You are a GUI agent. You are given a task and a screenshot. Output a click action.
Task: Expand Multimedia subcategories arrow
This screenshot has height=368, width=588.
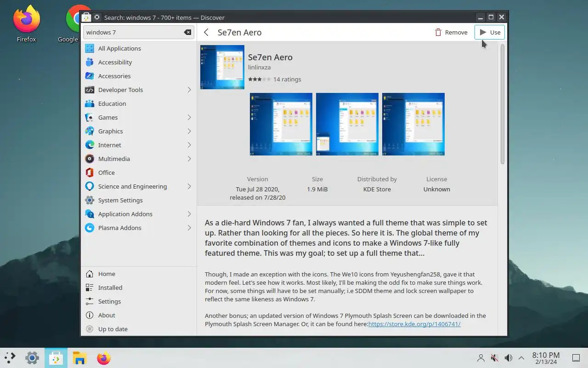(x=189, y=159)
